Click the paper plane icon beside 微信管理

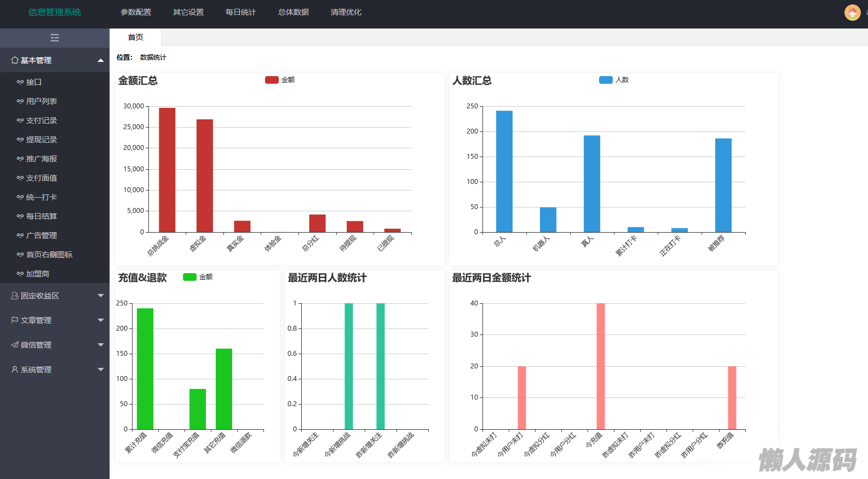(15, 345)
